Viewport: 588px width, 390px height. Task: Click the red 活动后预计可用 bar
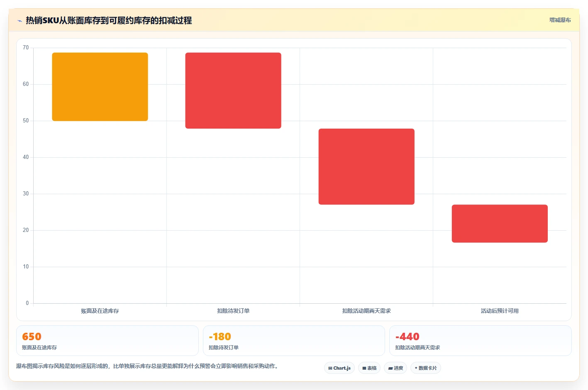click(x=500, y=224)
